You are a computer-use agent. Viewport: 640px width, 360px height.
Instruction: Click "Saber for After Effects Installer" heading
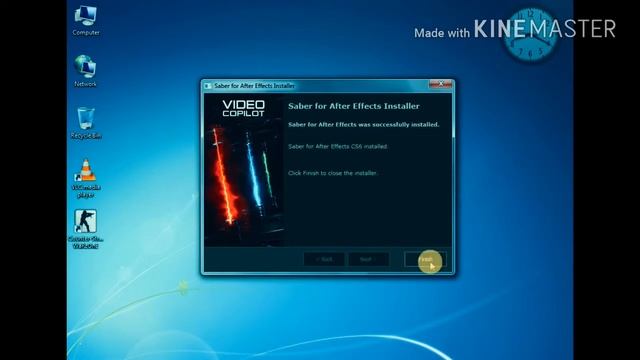coord(354,106)
